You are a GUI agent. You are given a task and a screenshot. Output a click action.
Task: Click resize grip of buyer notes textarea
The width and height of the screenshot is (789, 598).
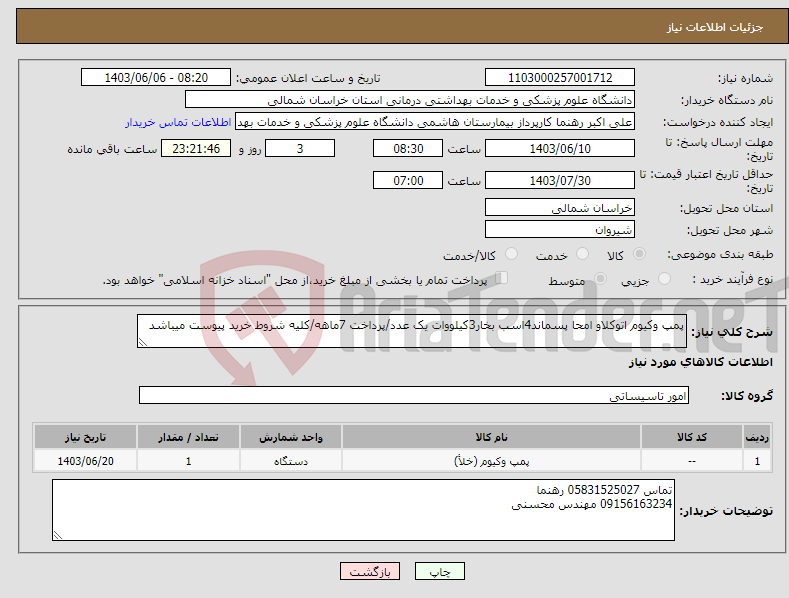[58, 535]
